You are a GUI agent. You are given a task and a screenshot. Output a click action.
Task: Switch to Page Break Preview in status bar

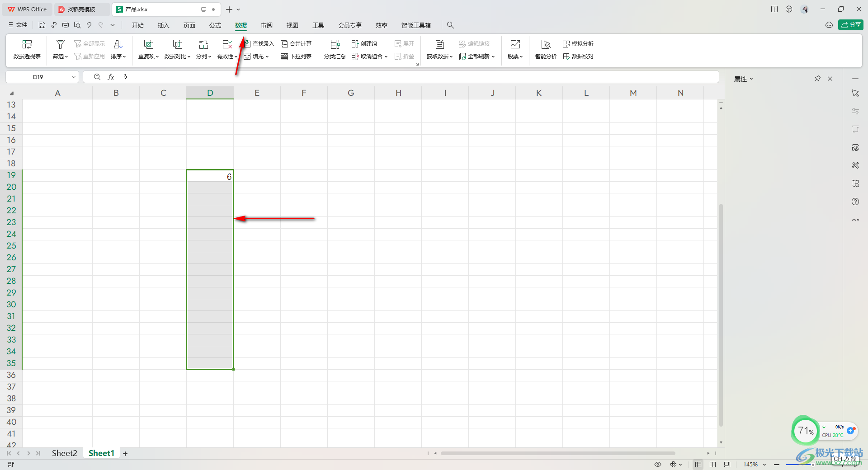[x=727, y=465]
